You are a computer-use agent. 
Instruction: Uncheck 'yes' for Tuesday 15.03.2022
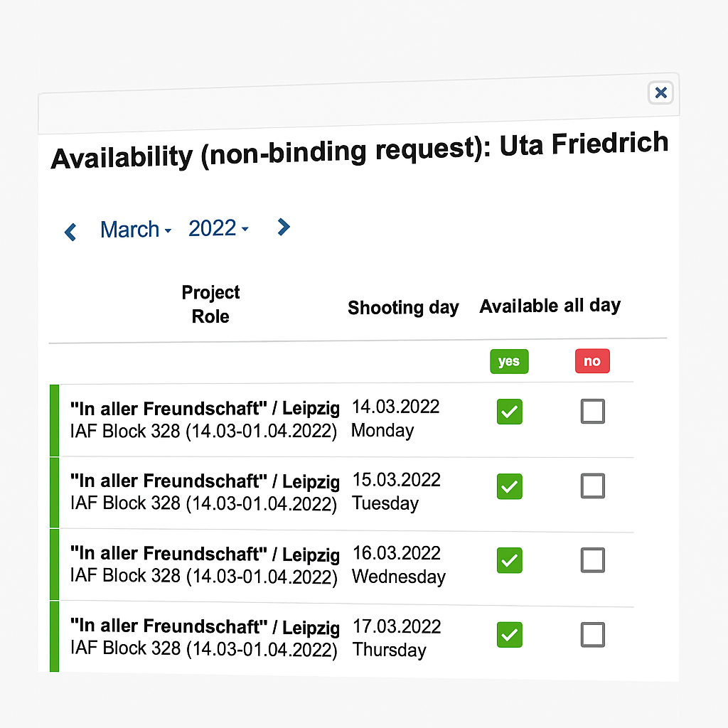click(x=509, y=486)
